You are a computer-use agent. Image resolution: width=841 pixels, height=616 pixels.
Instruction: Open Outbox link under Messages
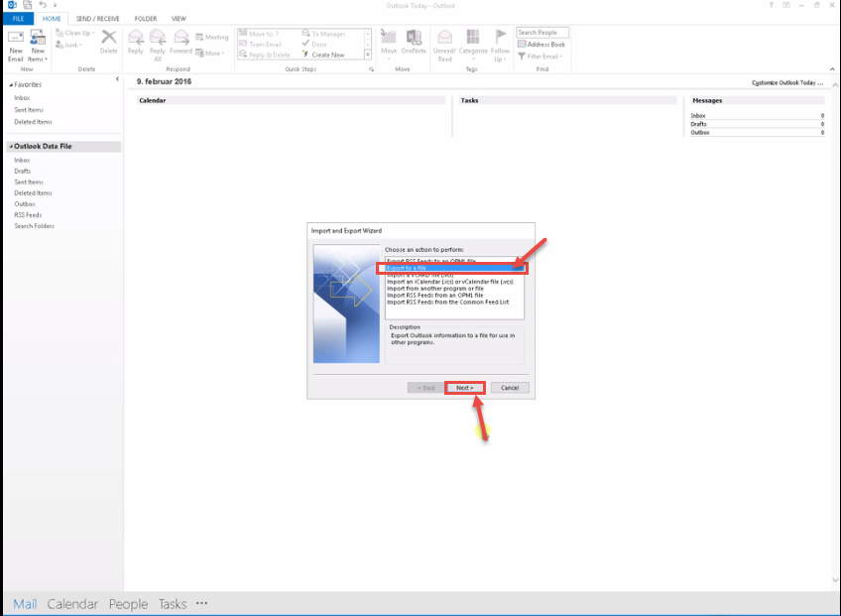[700, 132]
